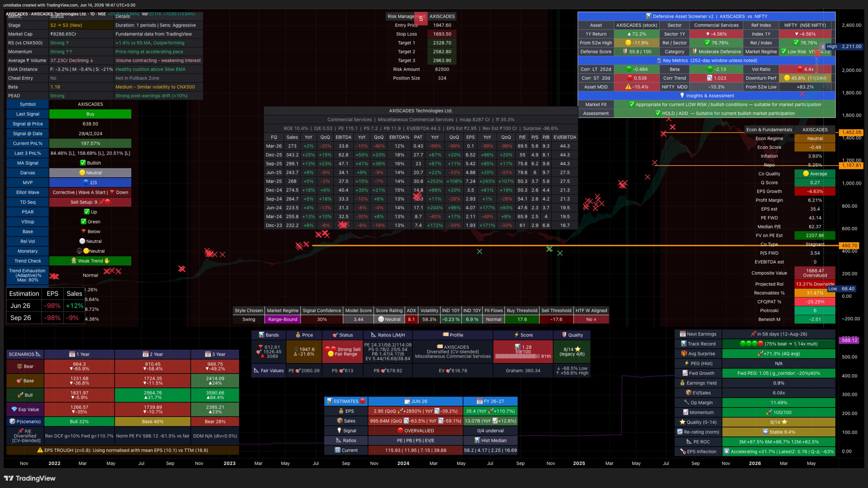Click the green Buy cell for Last Signal
Viewport: 868px width, 488px height.
pyautogui.click(x=90, y=114)
